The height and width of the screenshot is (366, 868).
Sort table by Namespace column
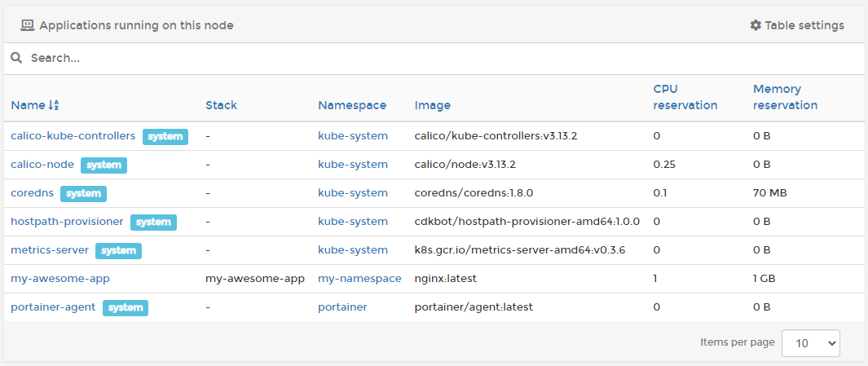click(352, 105)
